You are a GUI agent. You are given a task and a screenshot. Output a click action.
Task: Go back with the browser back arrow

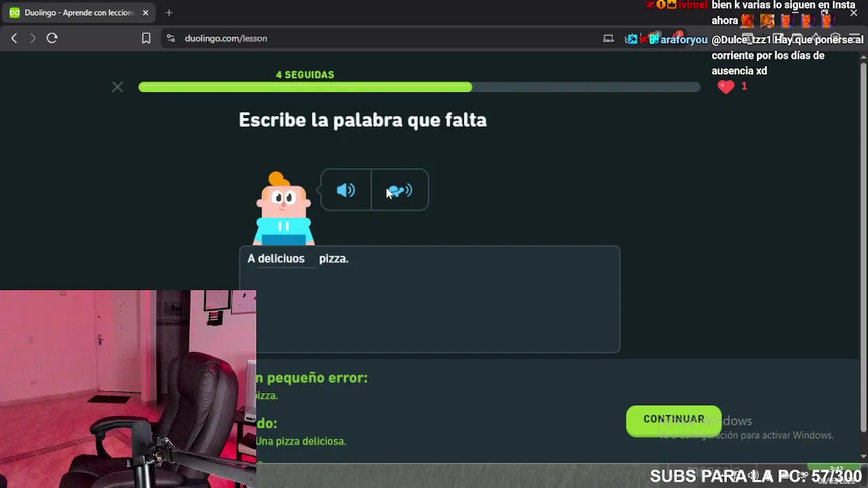(14, 39)
